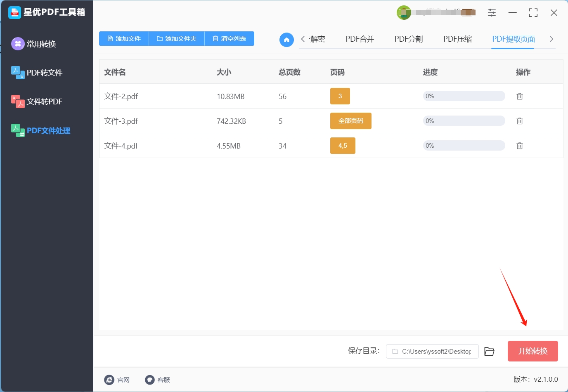The width and height of the screenshot is (568, 392).
Task: Select the 文件-2.pdf file name
Action: coord(121,96)
